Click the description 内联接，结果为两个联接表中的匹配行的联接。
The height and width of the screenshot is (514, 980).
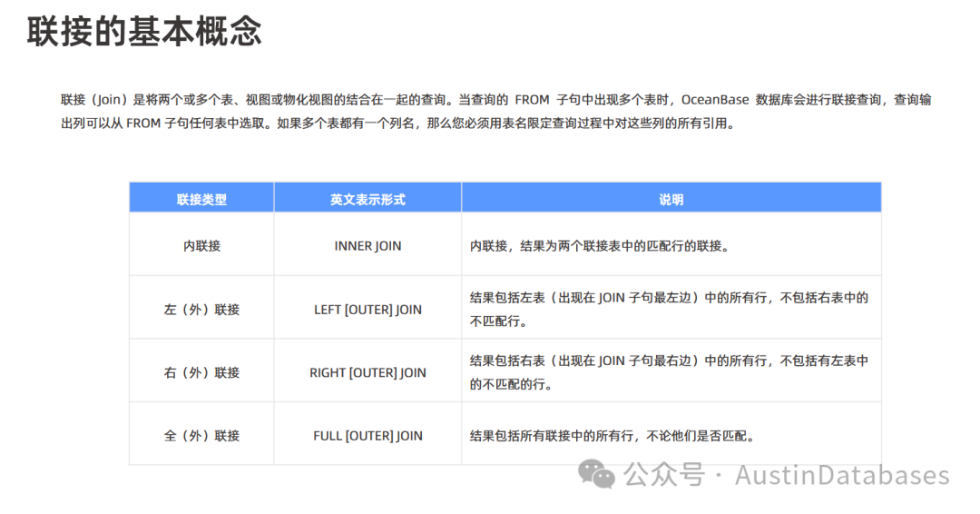[x=601, y=246]
